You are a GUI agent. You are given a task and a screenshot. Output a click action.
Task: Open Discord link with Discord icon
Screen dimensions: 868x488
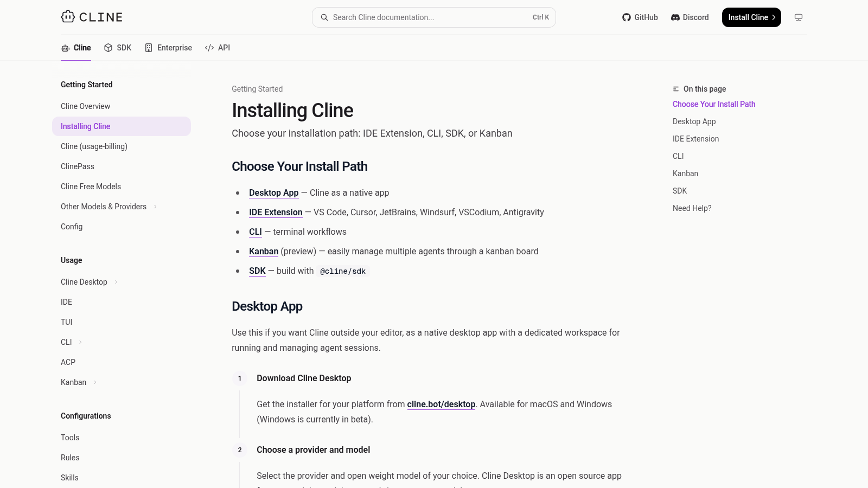[x=690, y=17]
